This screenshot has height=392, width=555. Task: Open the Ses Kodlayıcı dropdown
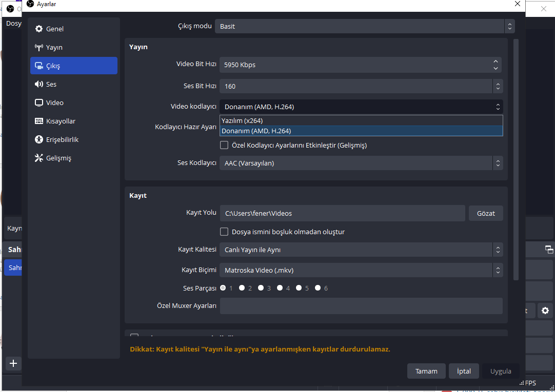tap(361, 163)
